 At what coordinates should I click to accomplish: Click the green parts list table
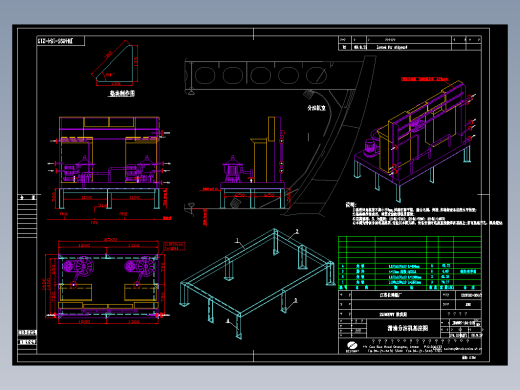pyautogui.click(x=410, y=263)
